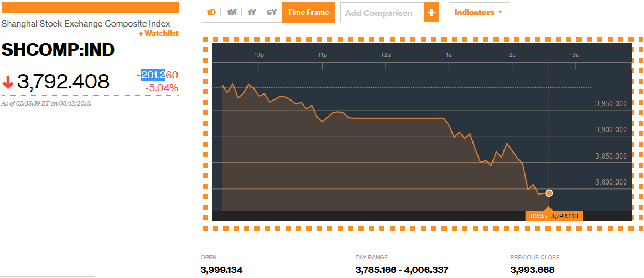Click the 3,792.118 tooltip value
644x278 pixels.
click(566, 216)
